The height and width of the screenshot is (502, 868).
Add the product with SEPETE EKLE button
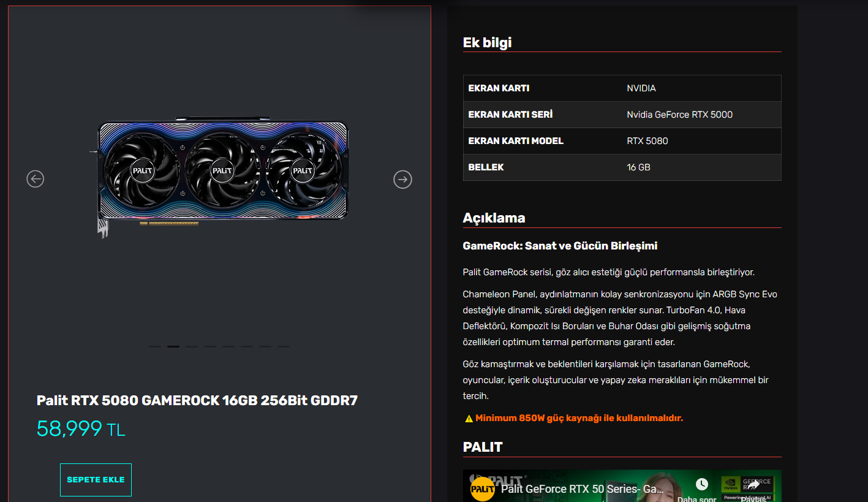pyautogui.click(x=96, y=480)
